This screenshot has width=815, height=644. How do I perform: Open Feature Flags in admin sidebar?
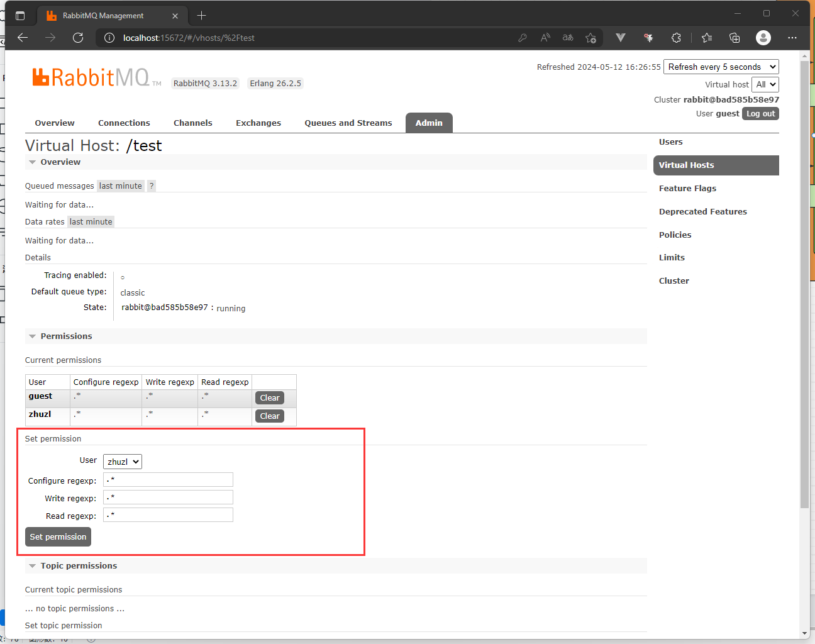(x=687, y=188)
